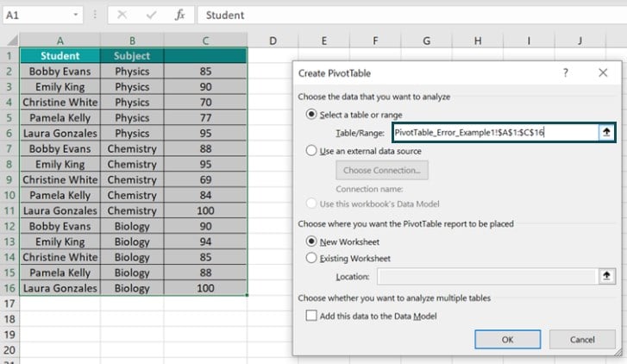
Task: Click the disabled 'Use this workbook's Data Model' radio
Action: [311, 204]
